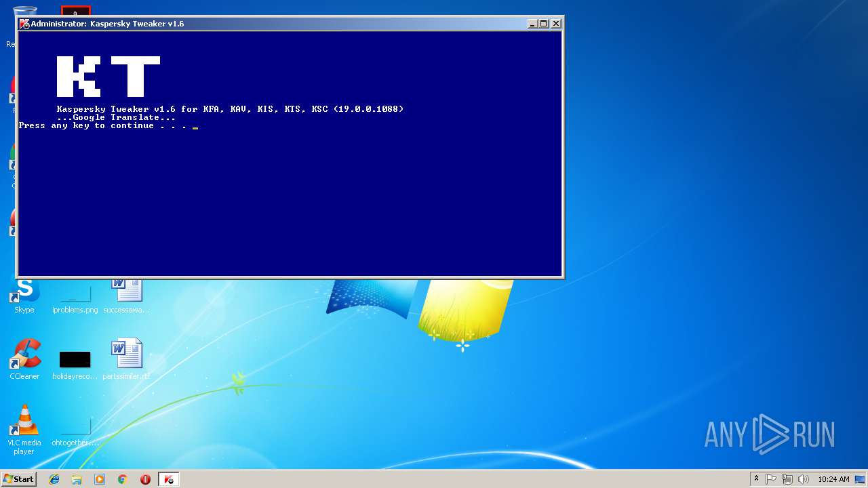Open Windows Media Player taskbar icon

[x=100, y=479]
